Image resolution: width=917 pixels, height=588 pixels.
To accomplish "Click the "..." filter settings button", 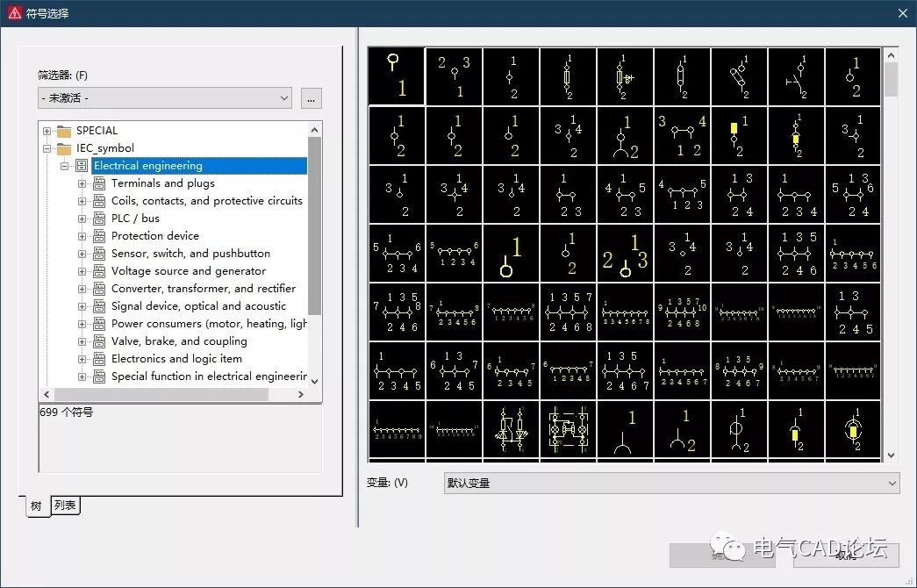I will 312,98.
